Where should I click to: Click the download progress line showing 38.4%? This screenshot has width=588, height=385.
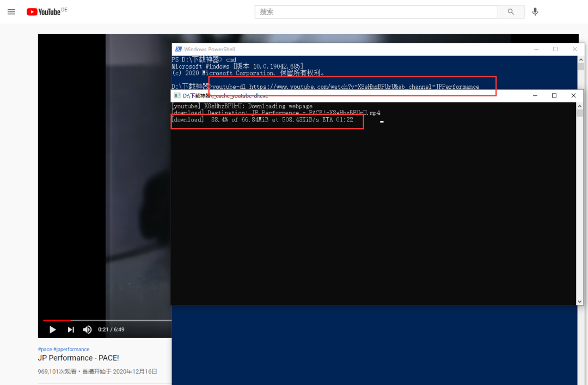point(262,120)
